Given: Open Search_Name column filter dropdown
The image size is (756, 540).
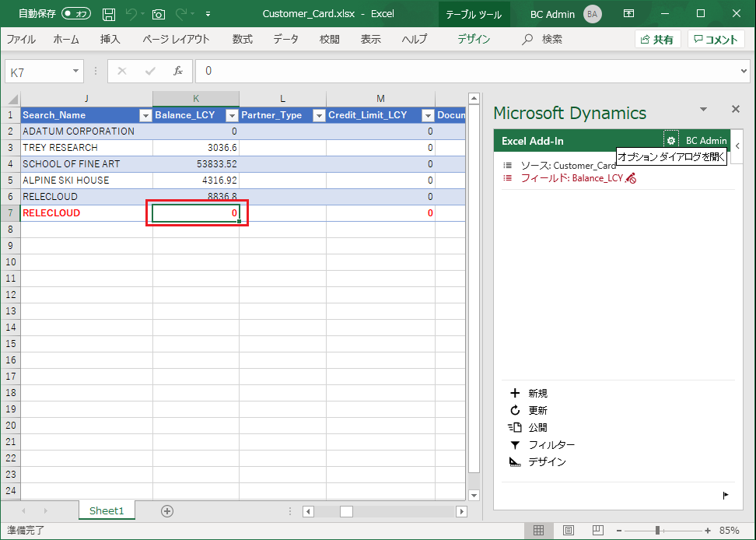Looking at the screenshot, I should coord(145,115).
